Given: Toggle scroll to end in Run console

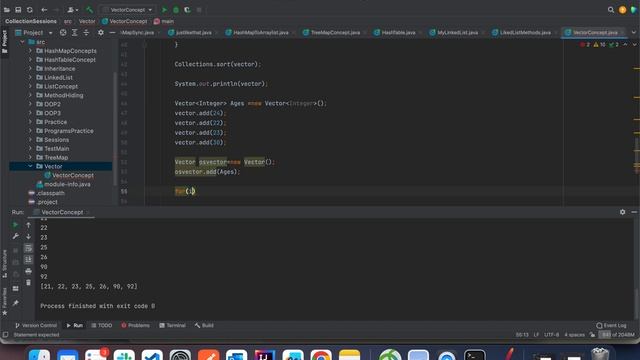Looking at the screenshot, I should coord(28,260).
